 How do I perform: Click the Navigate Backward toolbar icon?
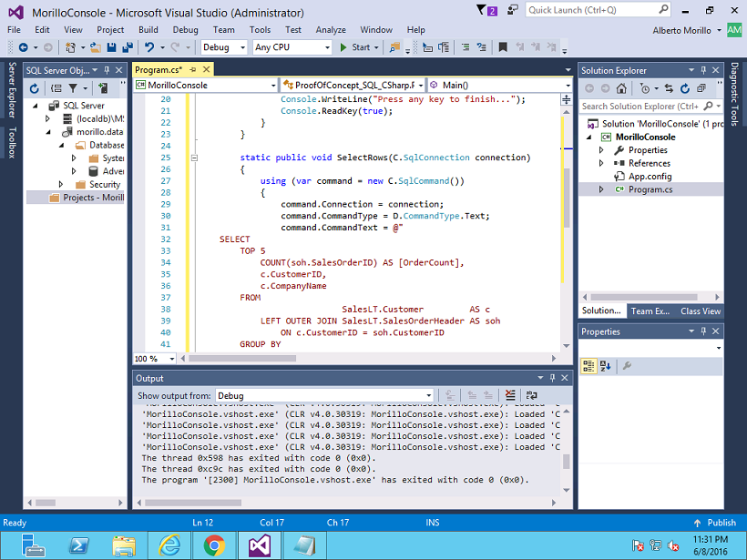23,47
